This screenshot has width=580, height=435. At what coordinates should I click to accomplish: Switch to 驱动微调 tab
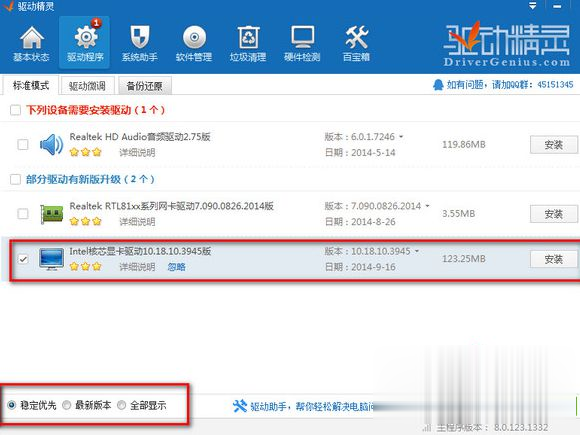pos(87,86)
